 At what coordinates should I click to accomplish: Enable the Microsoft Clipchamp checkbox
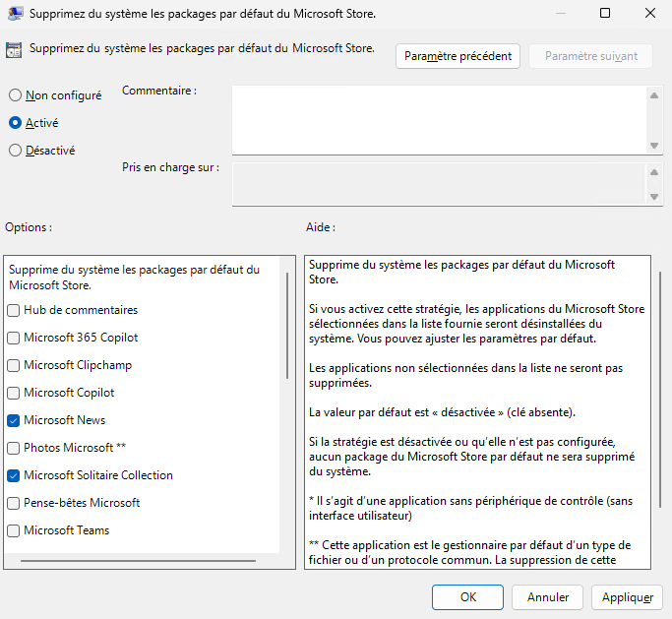[x=14, y=365]
